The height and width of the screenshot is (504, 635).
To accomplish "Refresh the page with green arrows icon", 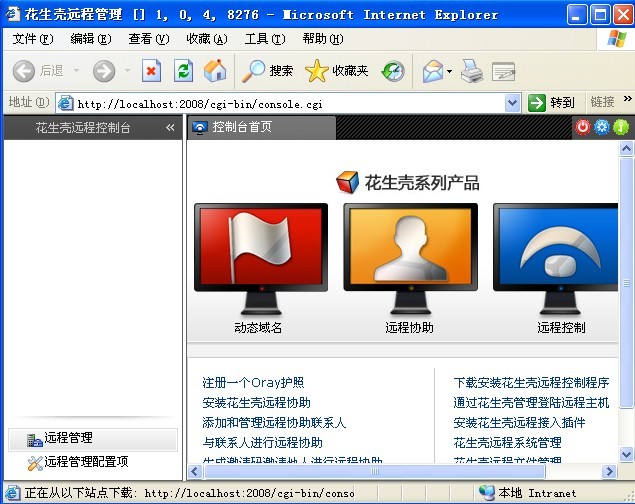I will point(183,71).
